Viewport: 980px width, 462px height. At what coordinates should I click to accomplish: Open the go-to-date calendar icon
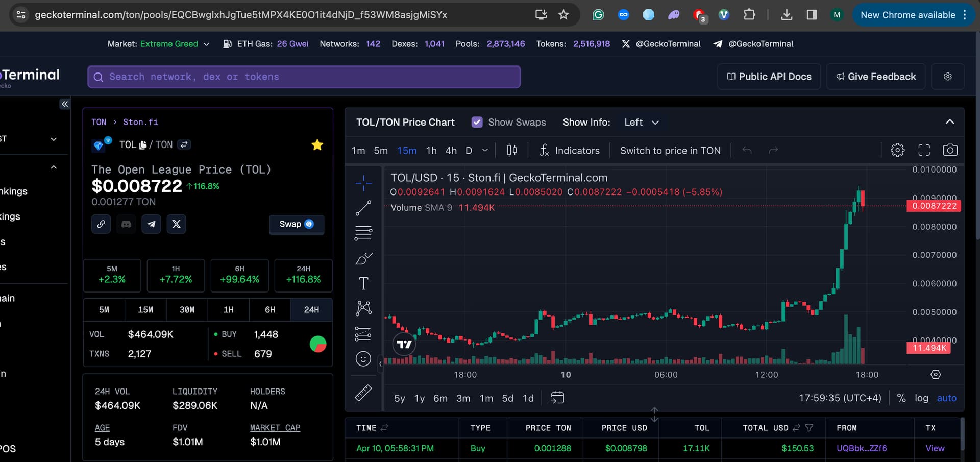click(557, 398)
